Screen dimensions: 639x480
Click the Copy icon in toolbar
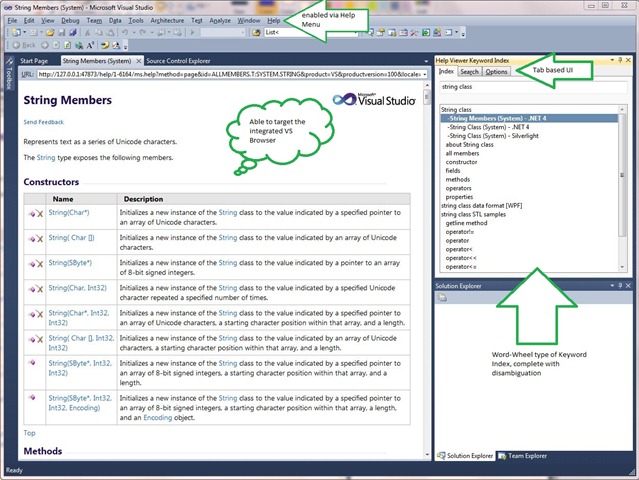tap(99, 32)
